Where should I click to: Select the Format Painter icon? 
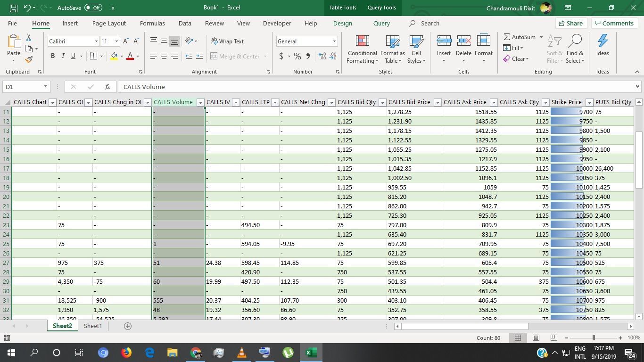(28, 59)
